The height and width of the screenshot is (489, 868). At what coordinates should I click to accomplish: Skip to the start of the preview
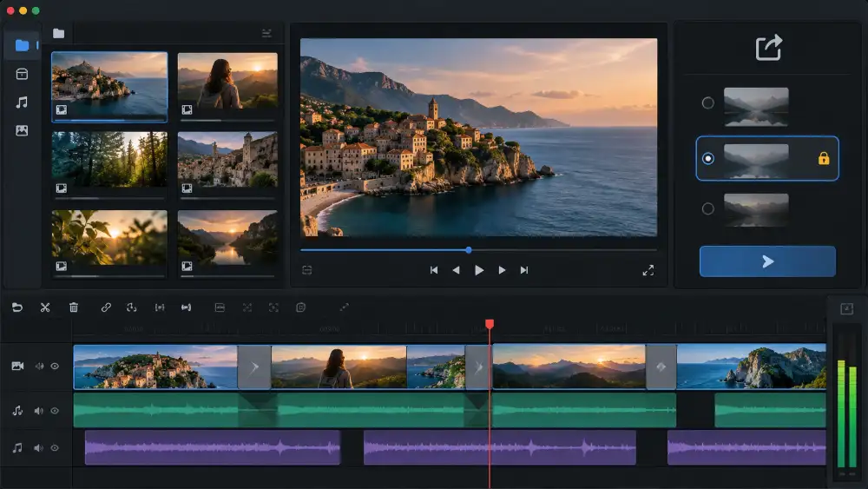coord(434,270)
